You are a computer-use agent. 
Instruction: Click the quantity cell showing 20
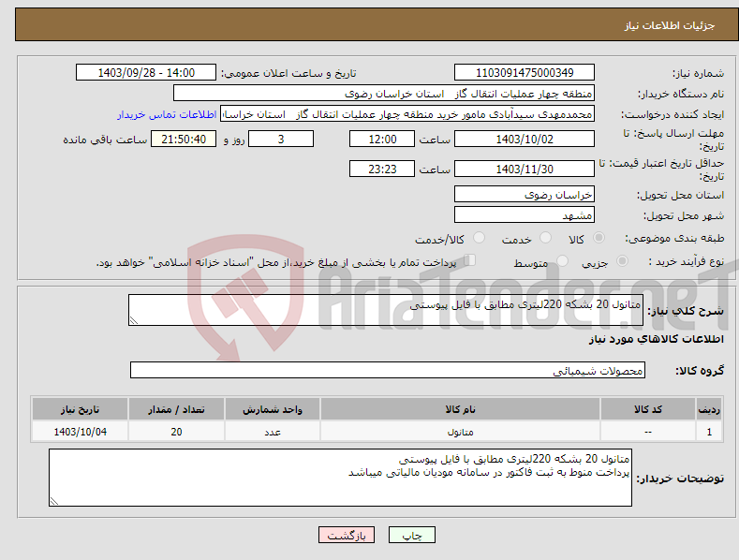coord(176,432)
